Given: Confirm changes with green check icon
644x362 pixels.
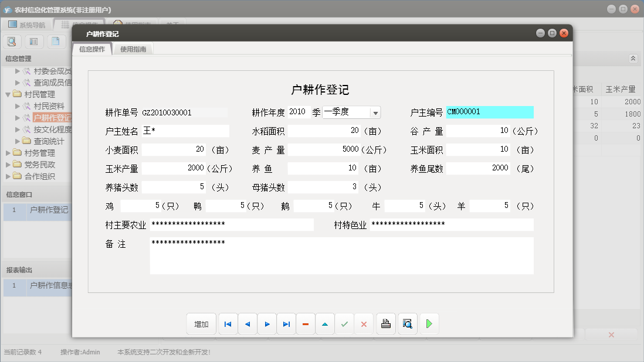Looking at the screenshot, I should [344, 323].
